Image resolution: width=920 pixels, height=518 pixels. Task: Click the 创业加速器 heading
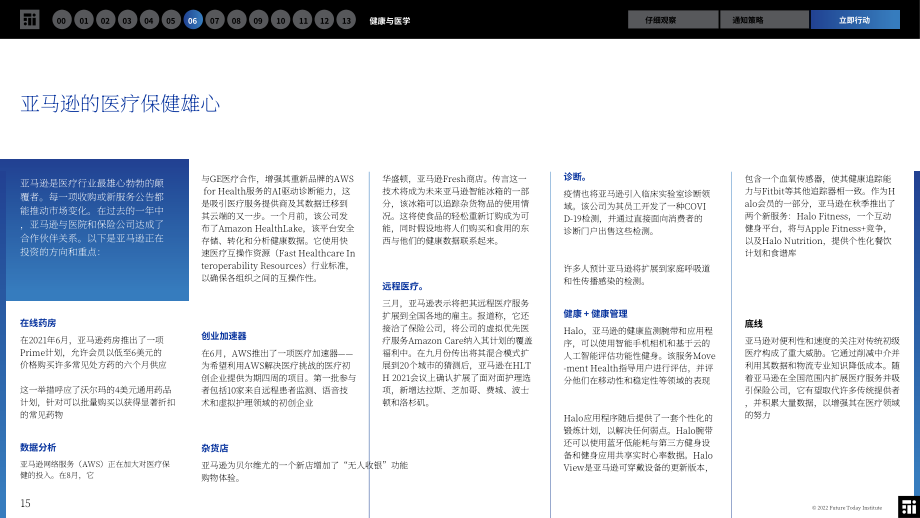tap(224, 336)
